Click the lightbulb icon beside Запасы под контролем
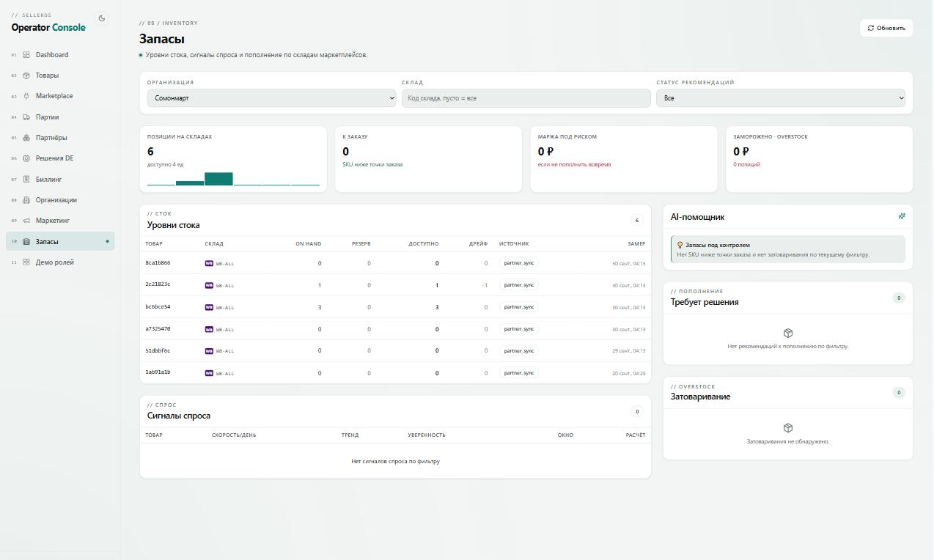 (x=680, y=245)
